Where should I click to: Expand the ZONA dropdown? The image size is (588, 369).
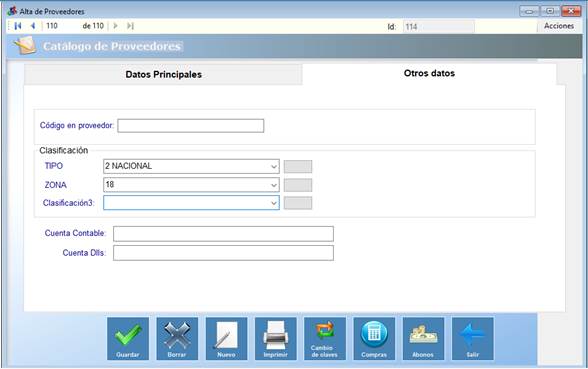click(274, 185)
